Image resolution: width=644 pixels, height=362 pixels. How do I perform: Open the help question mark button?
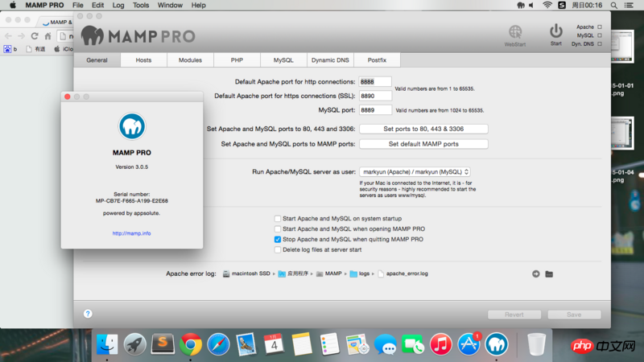(88, 314)
